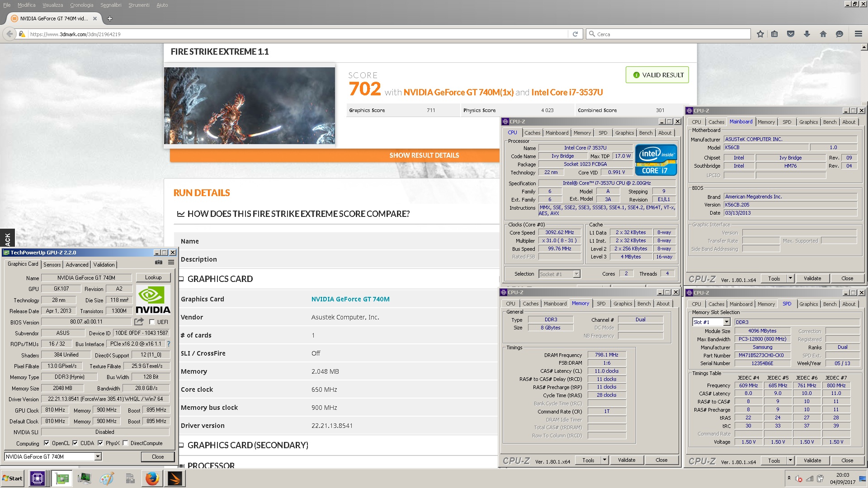This screenshot has height=488, width=868.
Task: Reload the page with the refresh icon
Action: point(575,34)
